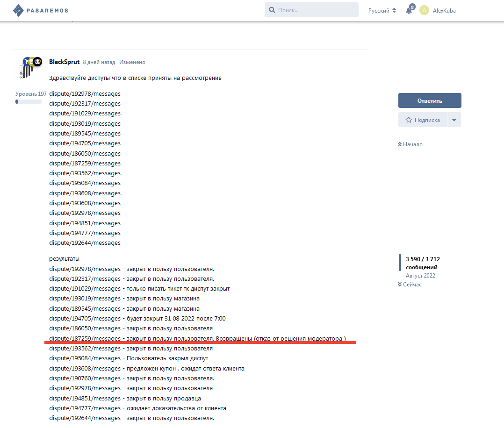Click the double-chevron up icon beside Начало
Image resolution: width=504 pixels, height=428 pixels.
click(x=400, y=144)
